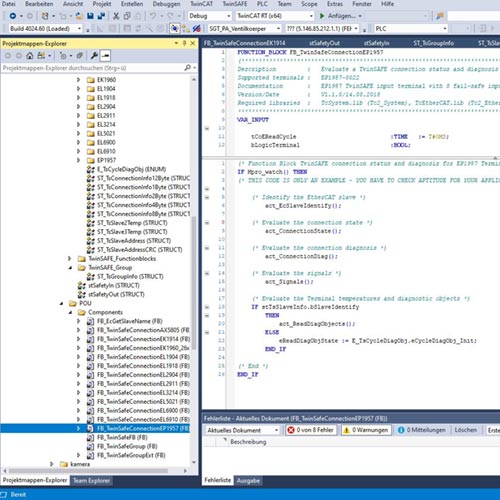Toggle code fold at 'Evaluate the signals' comment
500x500 pixels.
[207, 273]
